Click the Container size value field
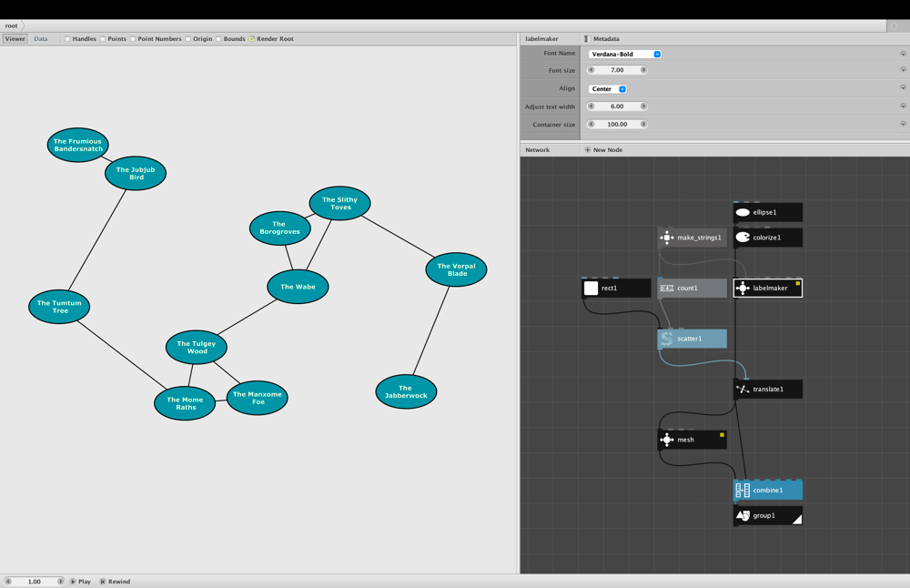The width and height of the screenshot is (910, 588). 617,124
